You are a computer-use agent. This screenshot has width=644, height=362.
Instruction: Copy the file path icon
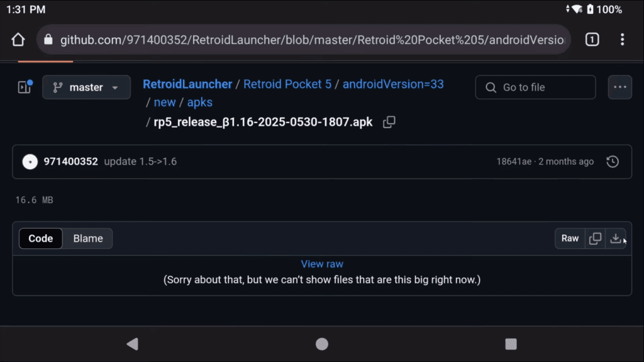(389, 122)
